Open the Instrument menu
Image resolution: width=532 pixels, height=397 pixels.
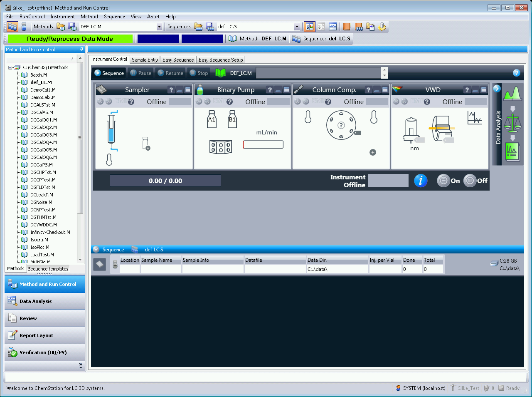[62, 17]
